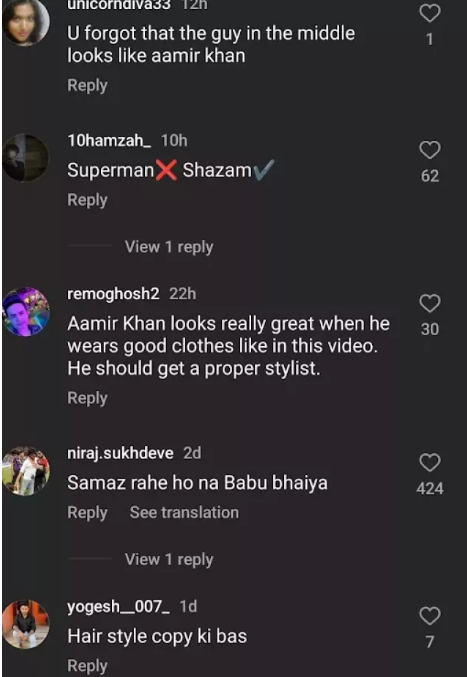The width and height of the screenshot is (467, 677).
Task: Reply to Hair style copy ki bas
Action: coord(87,666)
